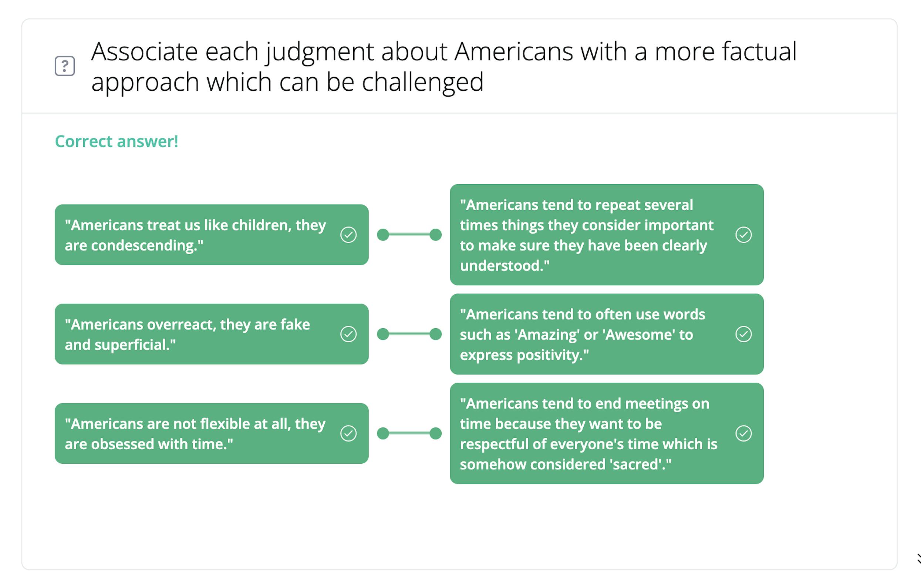Click checkmark icon on 'condescending' card
Image resolution: width=921 pixels, height=588 pixels.
[x=348, y=235]
